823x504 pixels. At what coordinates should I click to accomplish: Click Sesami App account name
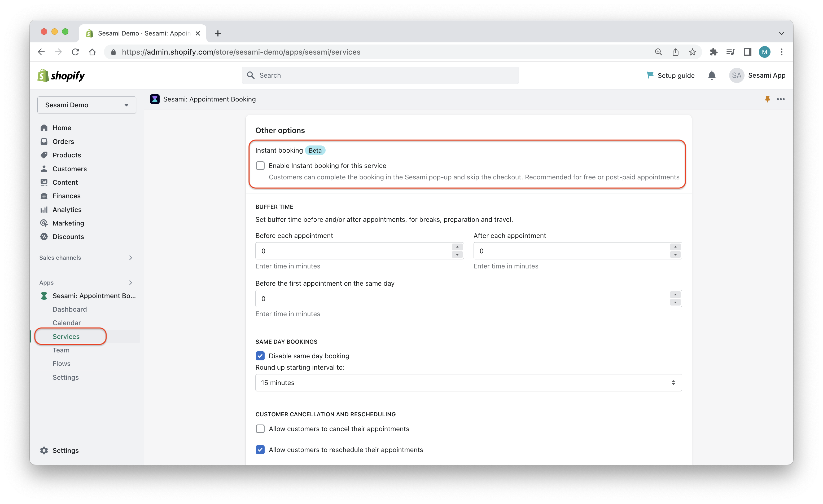pyautogui.click(x=767, y=76)
